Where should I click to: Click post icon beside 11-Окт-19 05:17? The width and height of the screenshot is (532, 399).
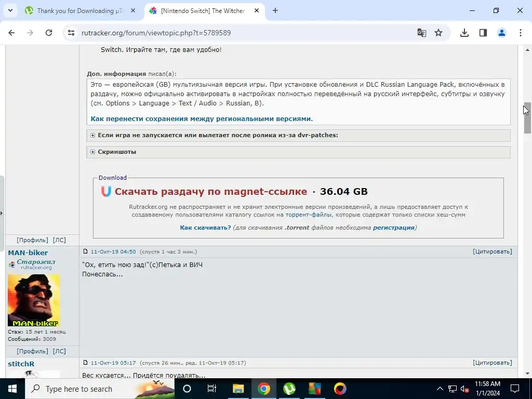[x=86, y=362]
